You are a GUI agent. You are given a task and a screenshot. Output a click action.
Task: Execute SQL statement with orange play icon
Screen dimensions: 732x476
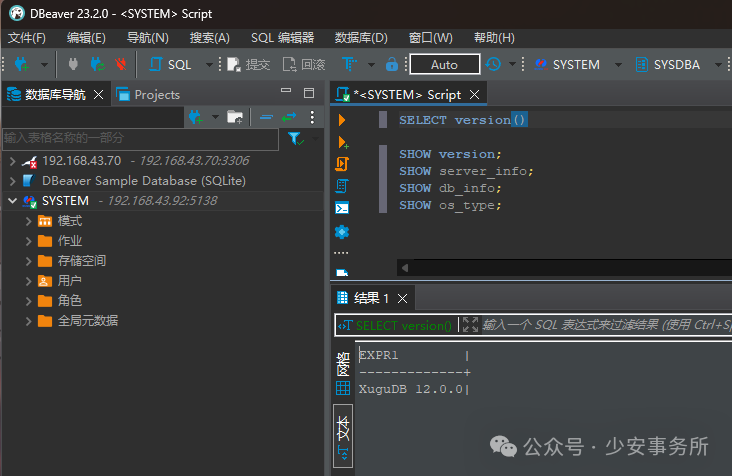click(342, 120)
